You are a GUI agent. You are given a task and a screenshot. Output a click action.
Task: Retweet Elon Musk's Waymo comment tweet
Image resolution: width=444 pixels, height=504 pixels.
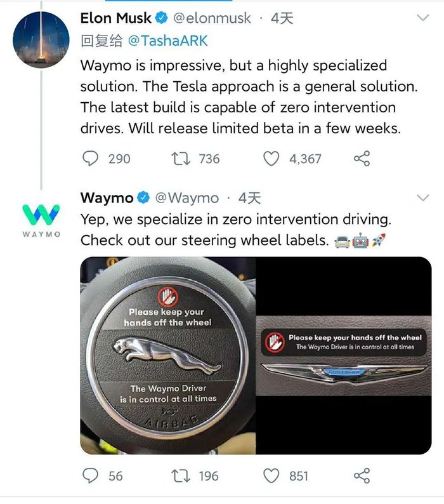click(181, 159)
